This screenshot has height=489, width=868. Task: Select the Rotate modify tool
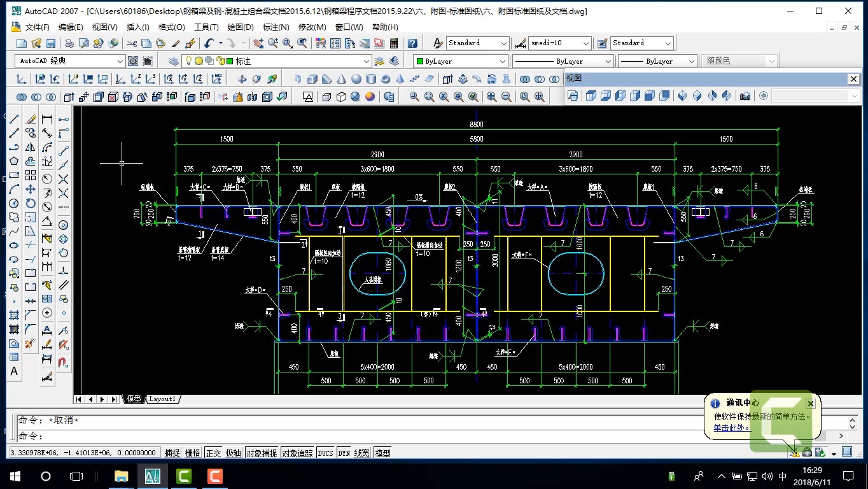click(31, 203)
